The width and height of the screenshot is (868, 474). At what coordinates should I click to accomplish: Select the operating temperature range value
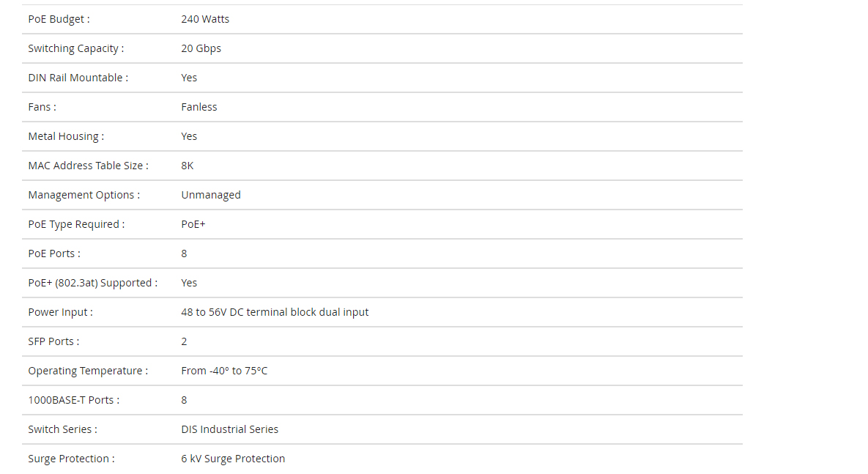pyautogui.click(x=224, y=371)
